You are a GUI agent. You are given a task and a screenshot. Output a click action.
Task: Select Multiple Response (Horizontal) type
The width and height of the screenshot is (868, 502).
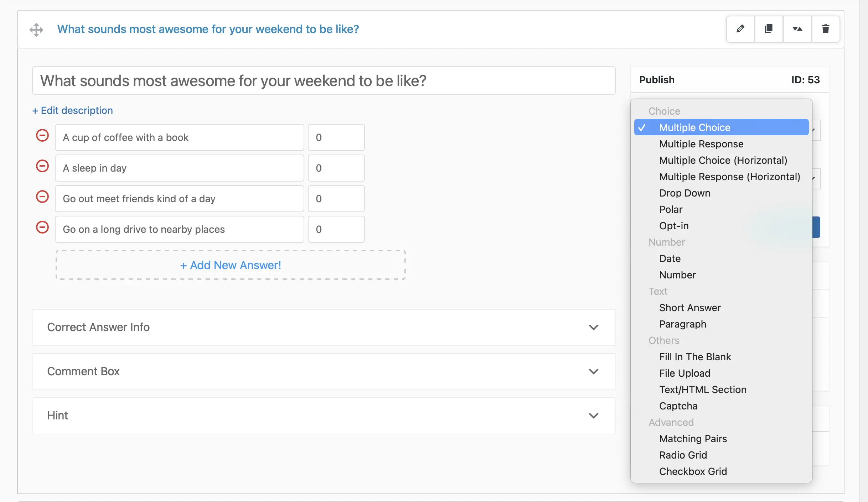tap(729, 176)
